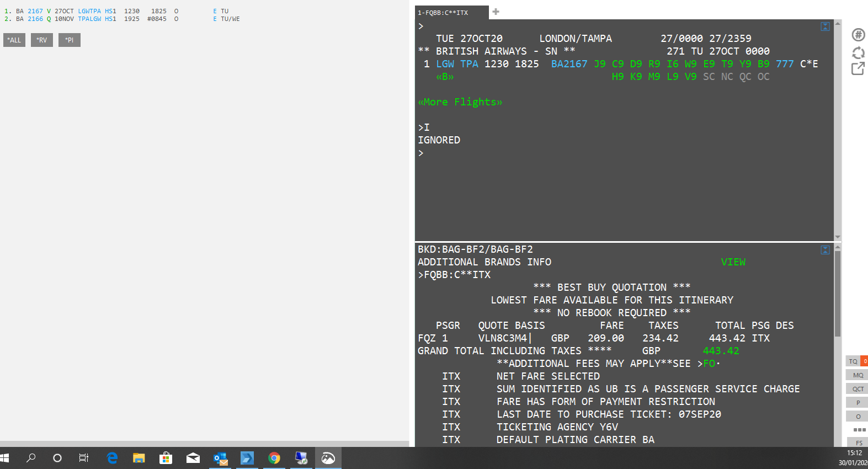
Task: Select Y9 booking class
Action: pos(745,64)
